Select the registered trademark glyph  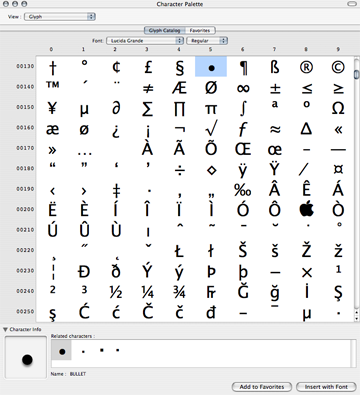[306, 67]
